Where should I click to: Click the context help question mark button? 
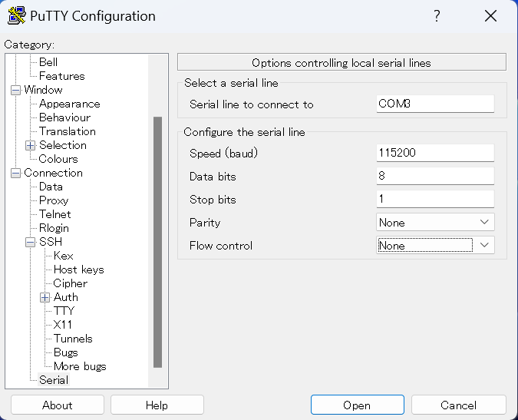[437, 15]
